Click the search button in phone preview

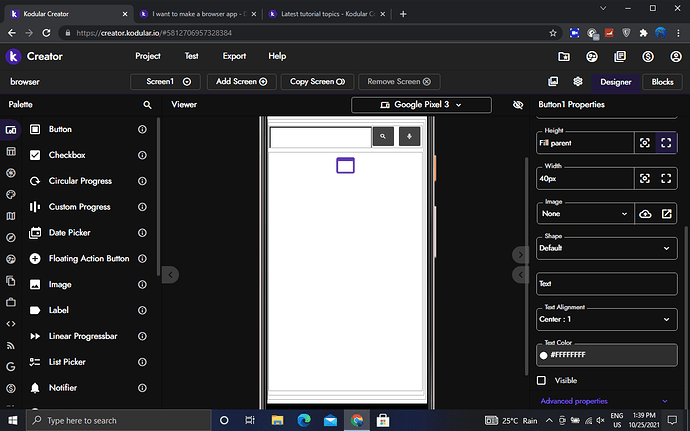383,136
